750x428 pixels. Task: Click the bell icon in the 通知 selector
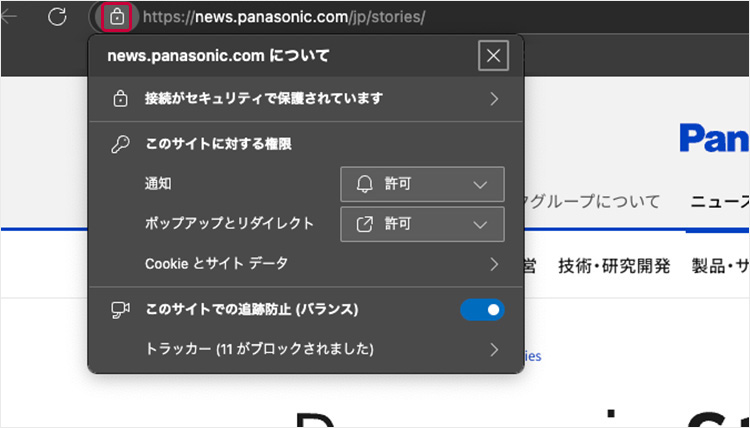coord(364,184)
